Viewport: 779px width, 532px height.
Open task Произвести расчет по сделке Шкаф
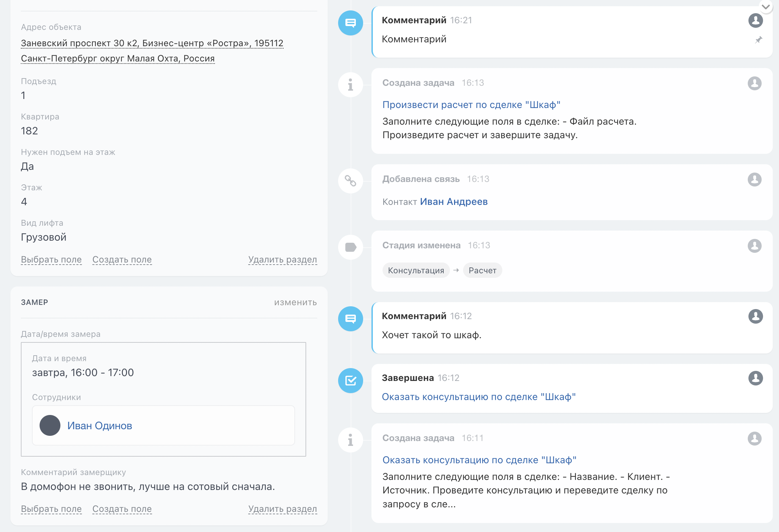click(x=471, y=105)
